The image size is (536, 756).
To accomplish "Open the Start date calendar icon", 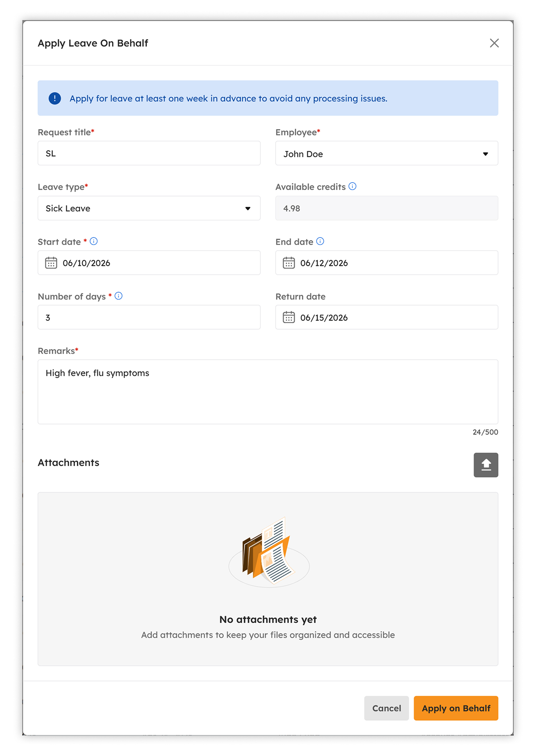I will 51,263.
